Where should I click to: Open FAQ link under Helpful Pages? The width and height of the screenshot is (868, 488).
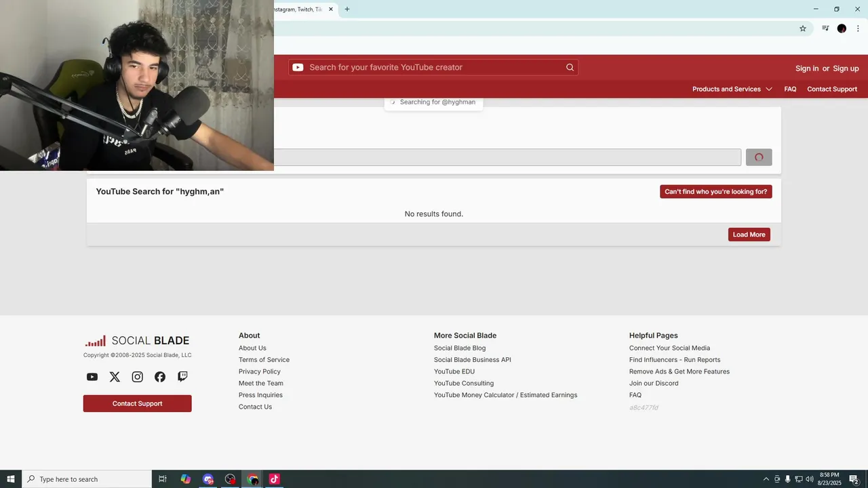635,395
